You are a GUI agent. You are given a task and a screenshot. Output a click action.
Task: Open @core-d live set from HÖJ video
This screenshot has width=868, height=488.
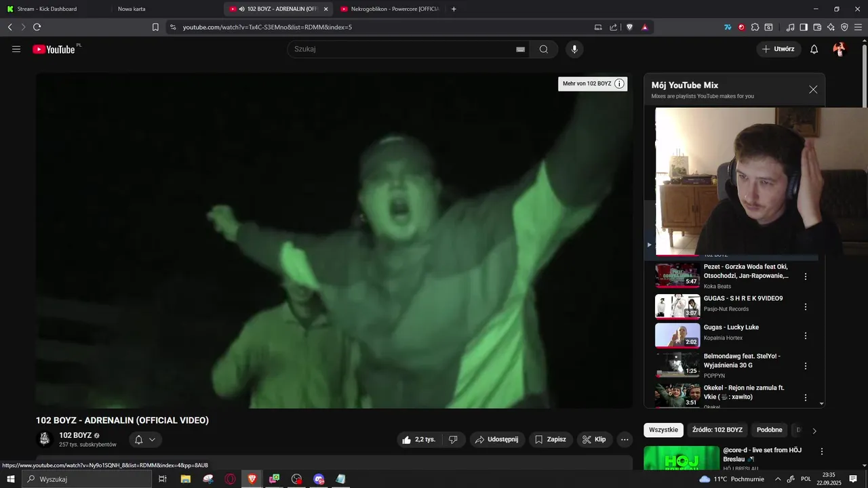(x=682, y=457)
